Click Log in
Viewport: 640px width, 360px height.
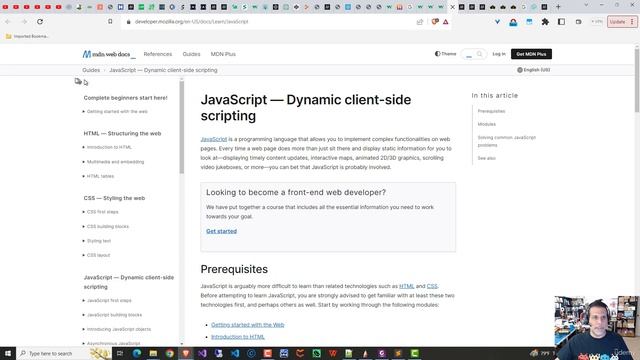point(499,54)
